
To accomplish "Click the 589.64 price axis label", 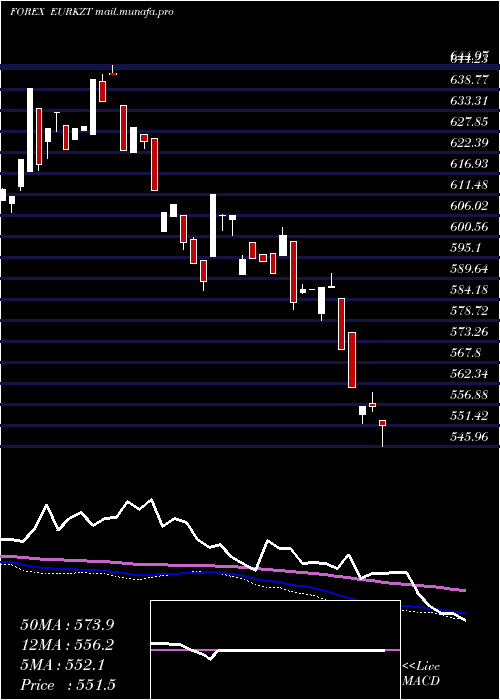I will point(468,269).
